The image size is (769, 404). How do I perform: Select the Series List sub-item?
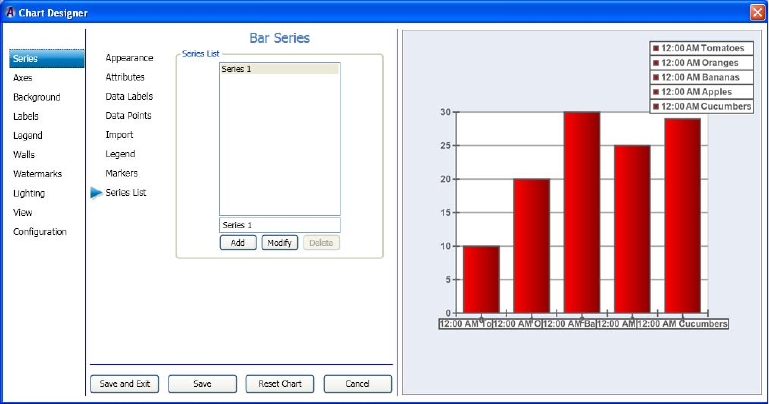[126, 193]
